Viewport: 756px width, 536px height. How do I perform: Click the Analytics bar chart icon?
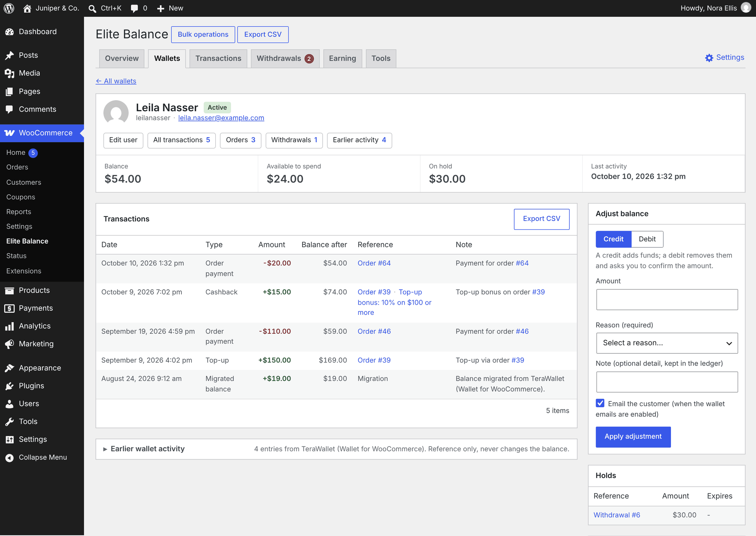click(9, 326)
